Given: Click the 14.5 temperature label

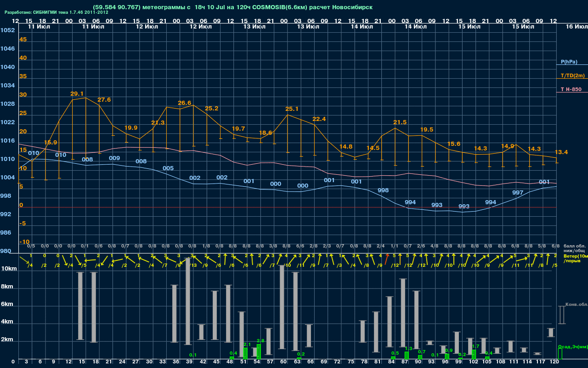Looking at the screenshot, I should click(x=373, y=148).
